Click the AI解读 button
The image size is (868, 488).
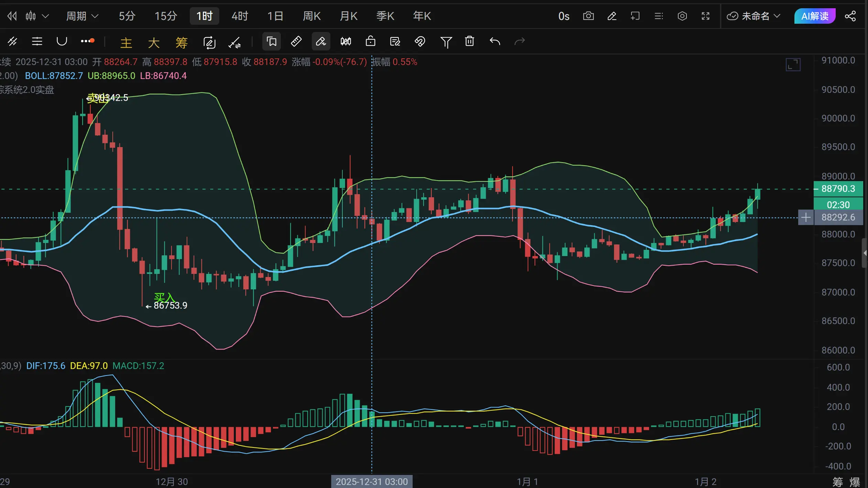point(815,16)
